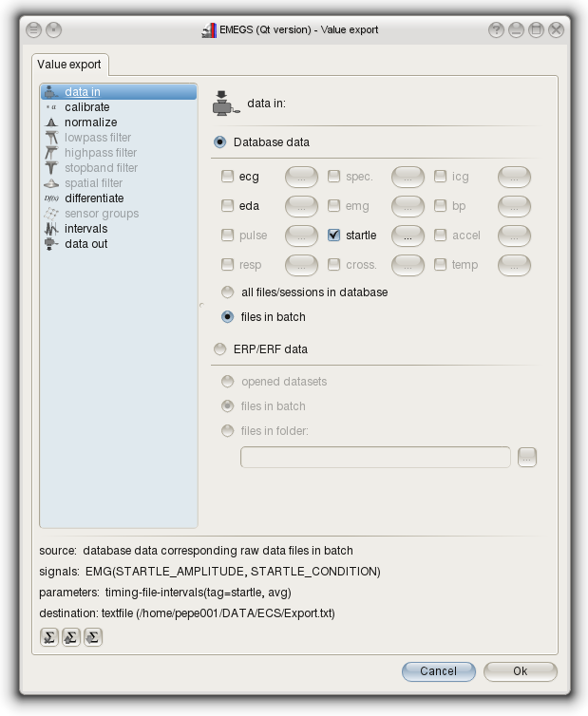Open the differentiate step via its D(fx) icon

51,198
